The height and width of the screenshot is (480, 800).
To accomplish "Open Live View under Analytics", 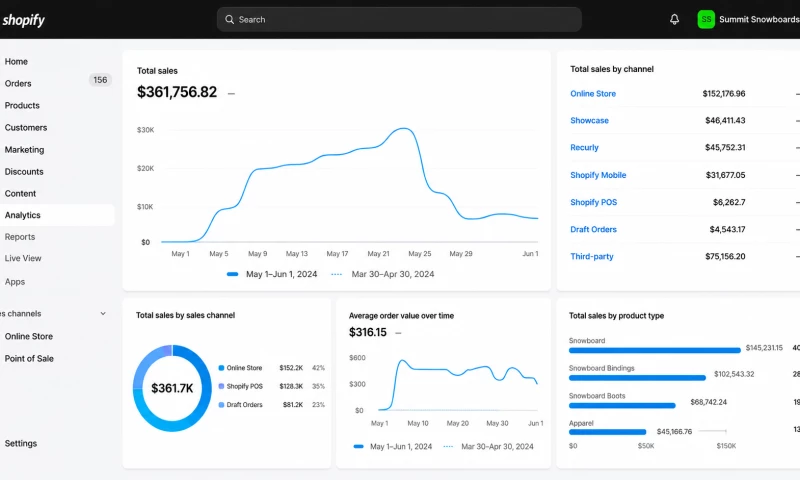I will [23, 258].
